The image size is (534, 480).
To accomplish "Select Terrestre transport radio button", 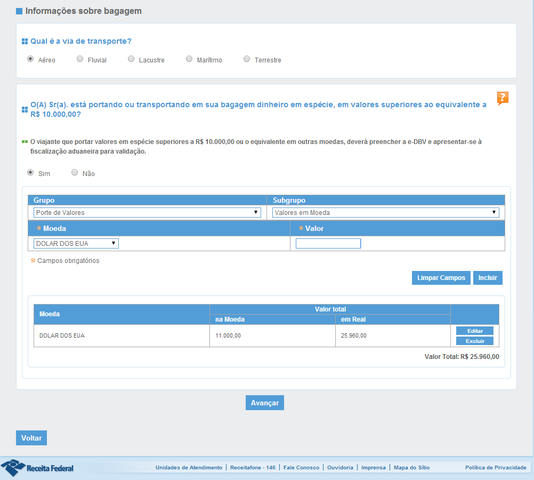I will (x=247, y=59).
